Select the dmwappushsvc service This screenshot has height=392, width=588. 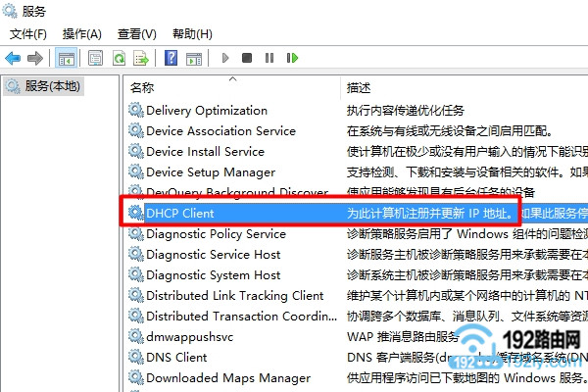click(x=190, y=337)
